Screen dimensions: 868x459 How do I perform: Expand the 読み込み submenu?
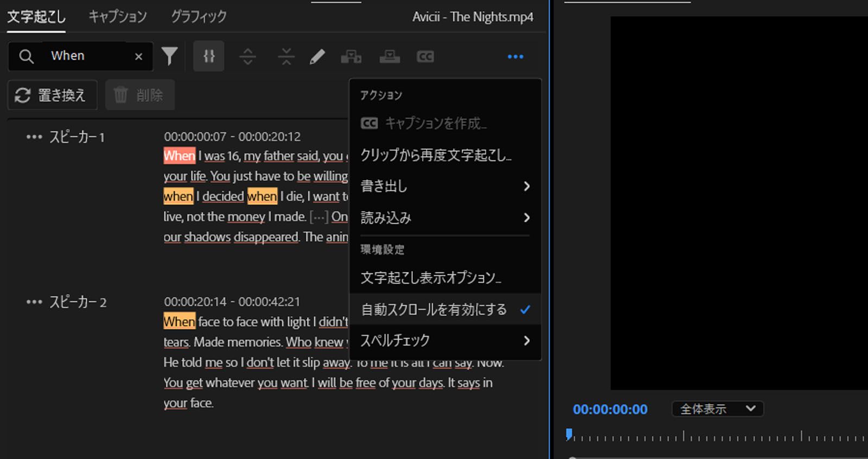(x=445, y=218)
